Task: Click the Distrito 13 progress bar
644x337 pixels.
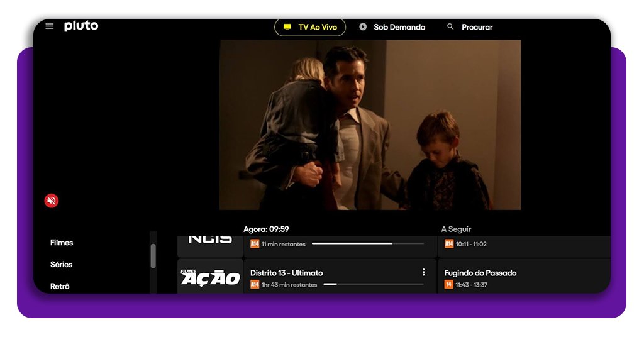Action: (374, 284)
